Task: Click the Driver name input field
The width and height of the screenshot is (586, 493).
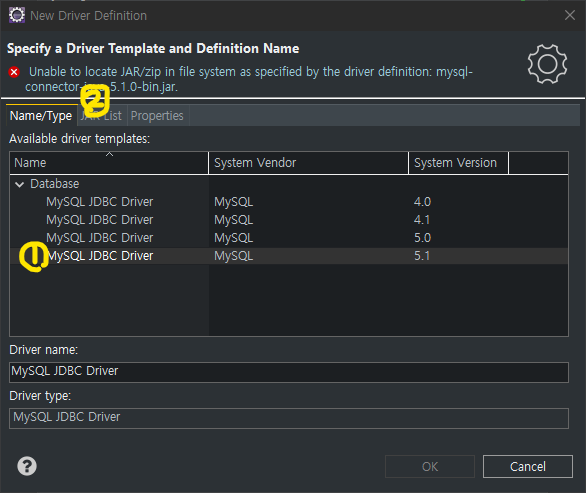Action: pos(289,372)
